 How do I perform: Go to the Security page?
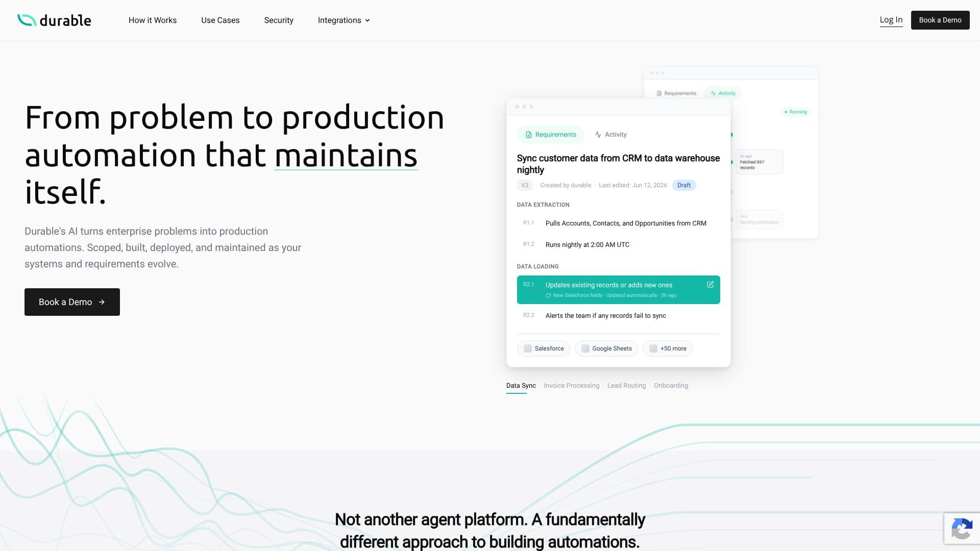(x=279, y=20)
